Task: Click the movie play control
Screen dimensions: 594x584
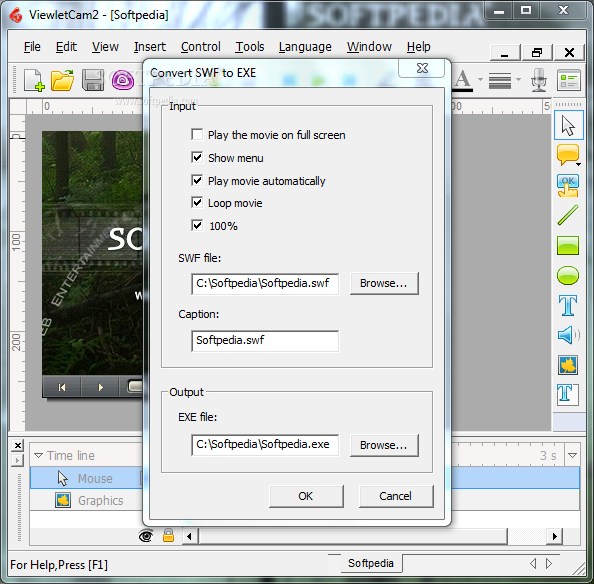Action: point(100,387)
